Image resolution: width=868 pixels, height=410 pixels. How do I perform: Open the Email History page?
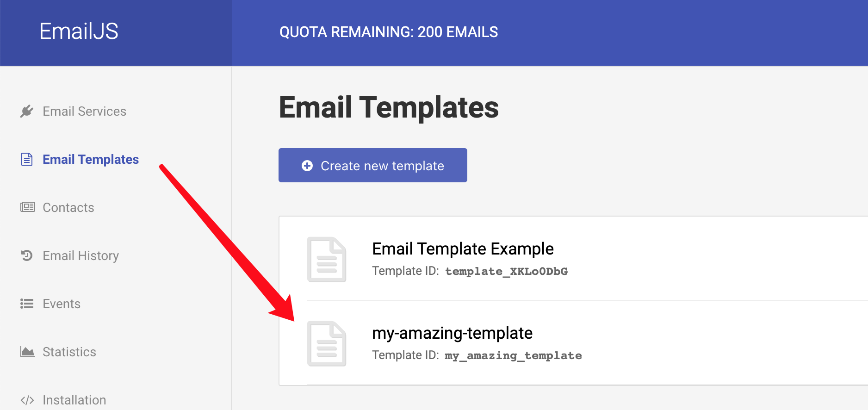click(81, 255)
